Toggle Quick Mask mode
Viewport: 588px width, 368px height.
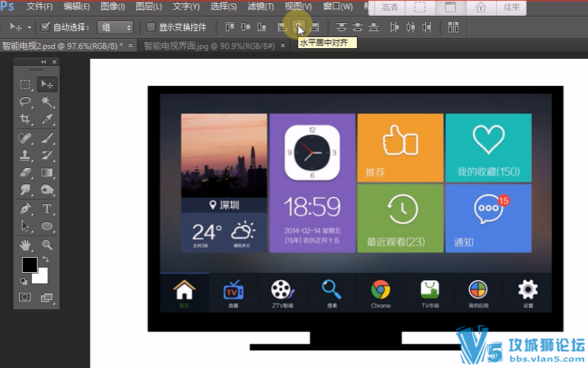point(25,297)
